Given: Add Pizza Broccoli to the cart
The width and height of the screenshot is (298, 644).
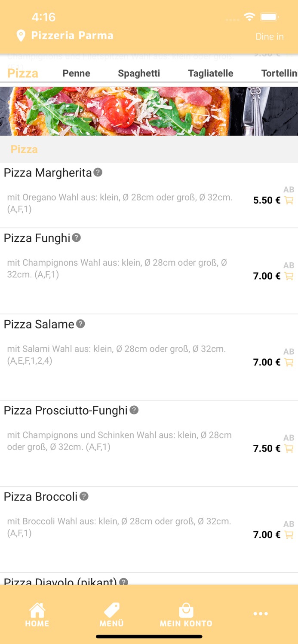Looking at the screenshot, I should tap(288, 535).
